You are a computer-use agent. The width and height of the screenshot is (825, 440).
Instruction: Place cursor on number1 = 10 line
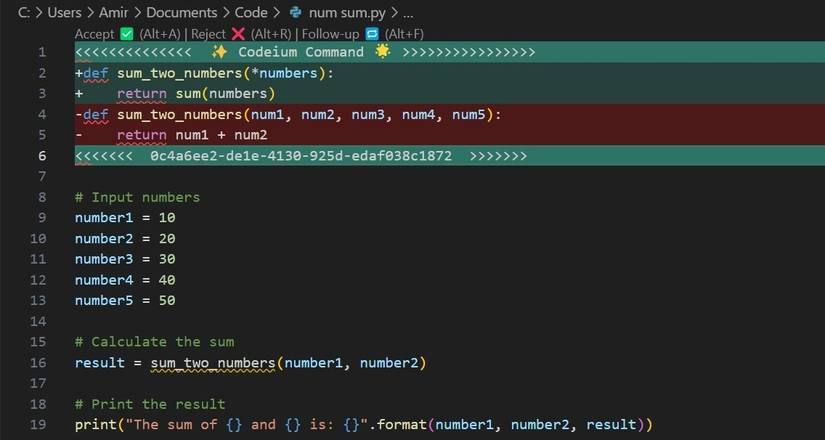(x=125, y=218)
